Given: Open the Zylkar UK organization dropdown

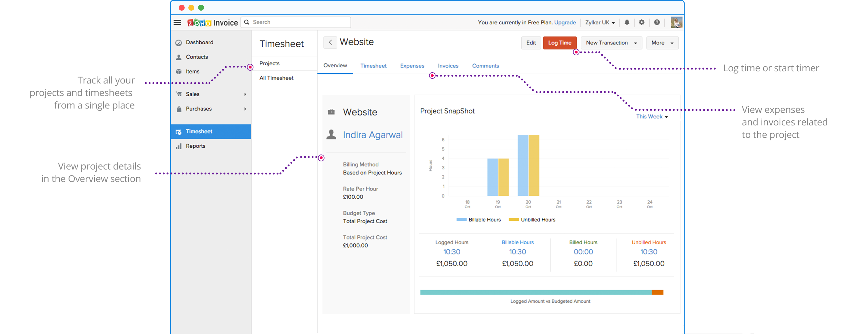Looking at the screenshot, I should point(600,23).
